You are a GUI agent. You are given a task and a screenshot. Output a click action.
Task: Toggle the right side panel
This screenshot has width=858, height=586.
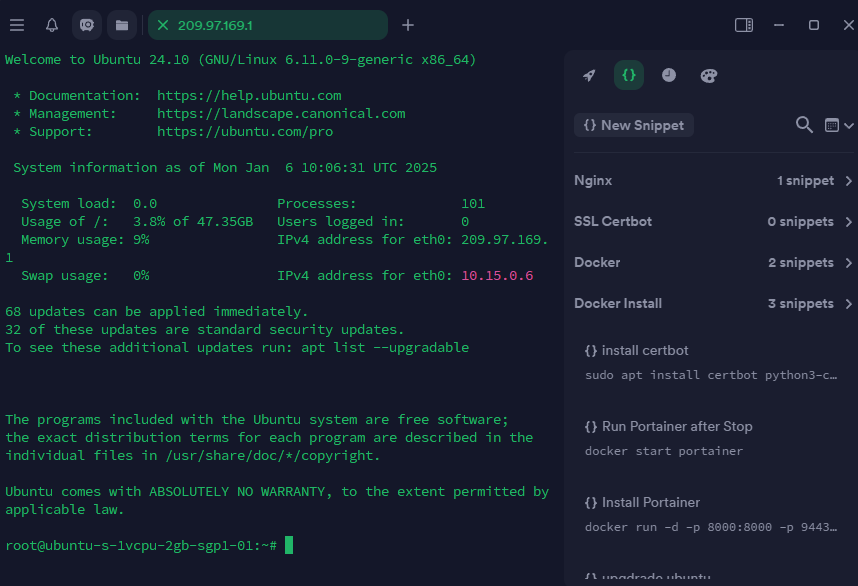pyautogui.click(x=743, y=25)
